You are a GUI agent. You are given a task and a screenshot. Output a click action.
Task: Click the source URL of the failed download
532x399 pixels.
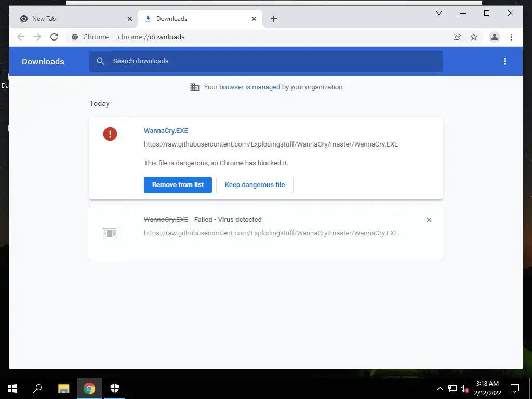[271, 233]
